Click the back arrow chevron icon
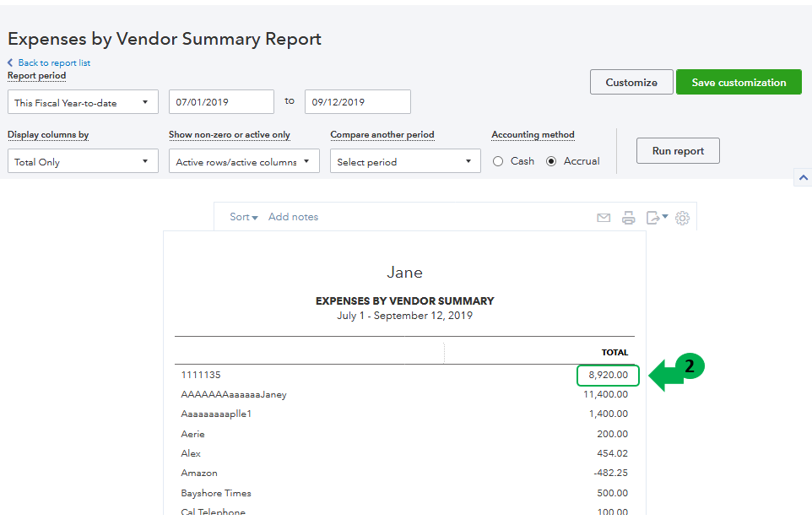Screen dimensions: 812x525 (10, 63)
